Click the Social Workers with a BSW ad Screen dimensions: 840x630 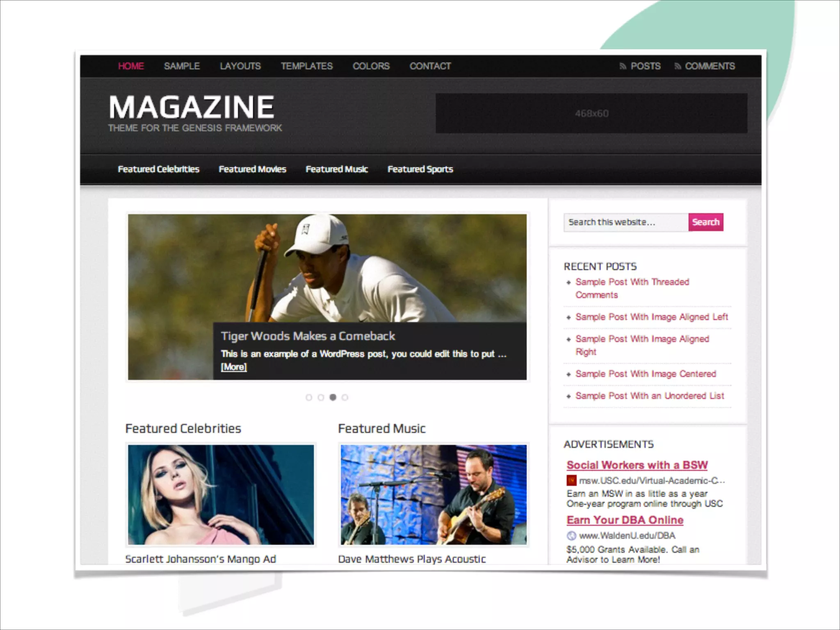click(637, 465)
